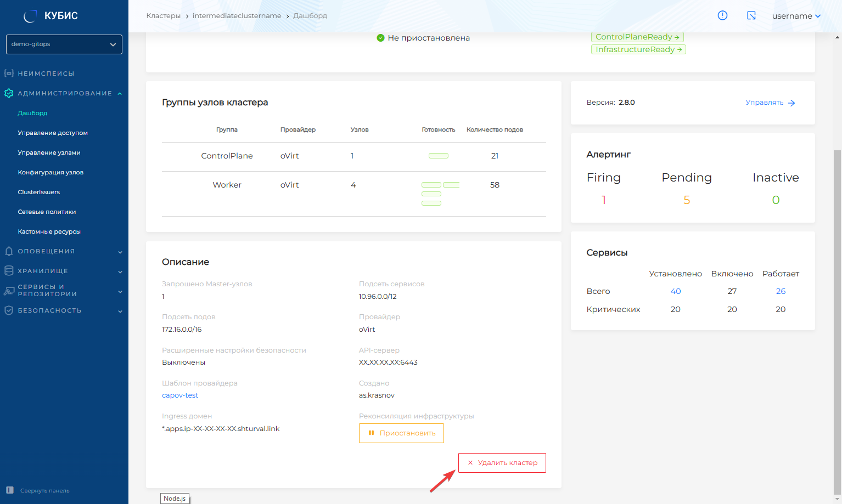Click the Безопасность shield icon
842x504 pixels.
(9, 310)
